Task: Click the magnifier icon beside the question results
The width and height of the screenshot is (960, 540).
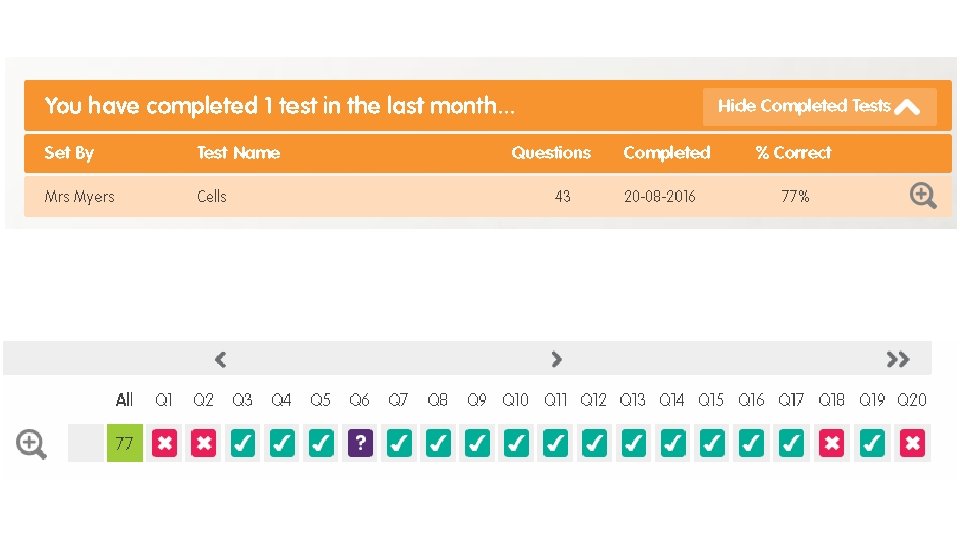Action: [x=31, y=443]
